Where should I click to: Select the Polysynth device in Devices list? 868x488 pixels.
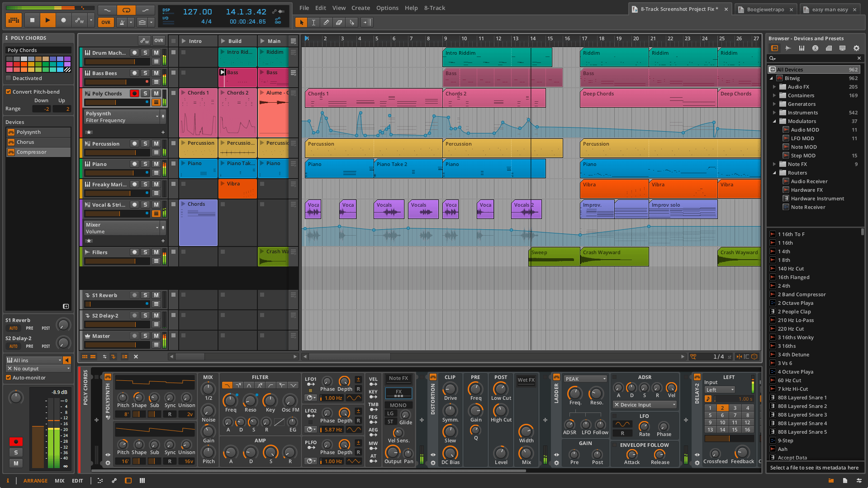click(x=38, y=132)
